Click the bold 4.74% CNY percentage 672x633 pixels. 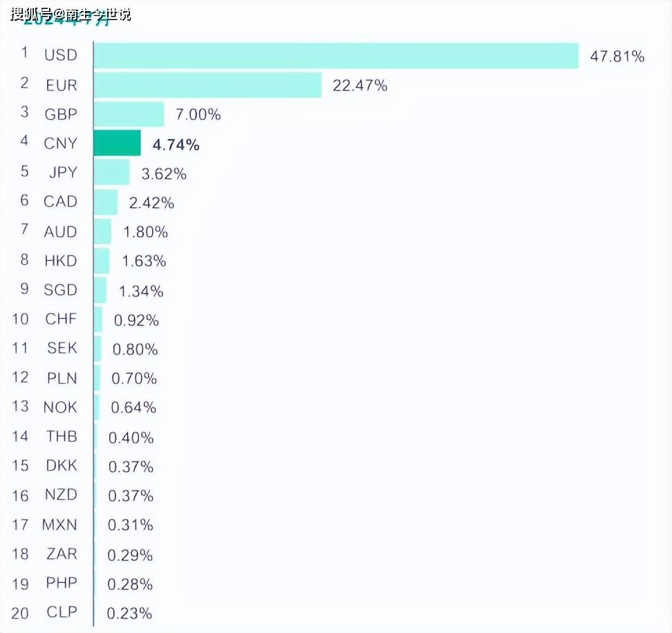[x=176, y=145]
